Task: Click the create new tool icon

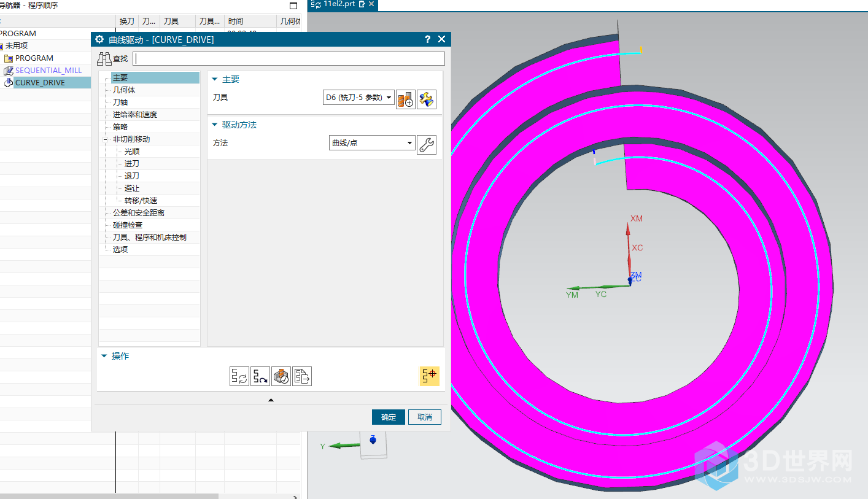Action: point(405,99)
